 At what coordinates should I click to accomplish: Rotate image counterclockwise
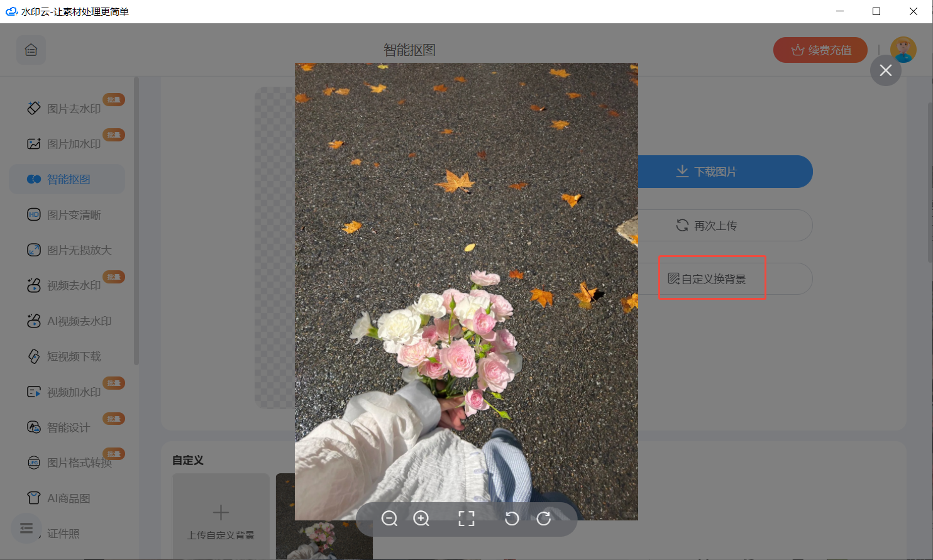point(512,519)
